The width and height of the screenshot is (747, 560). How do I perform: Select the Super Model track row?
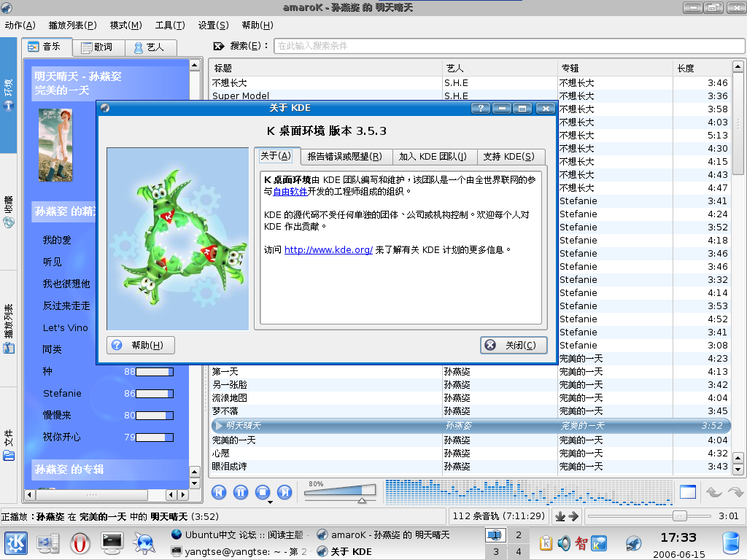click(471, 96)
